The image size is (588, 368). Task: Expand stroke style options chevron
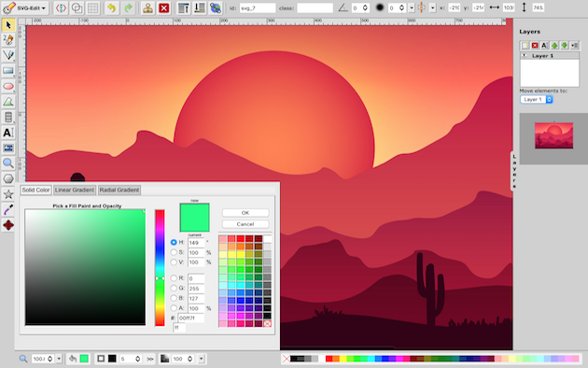click(x=150, y=359)
